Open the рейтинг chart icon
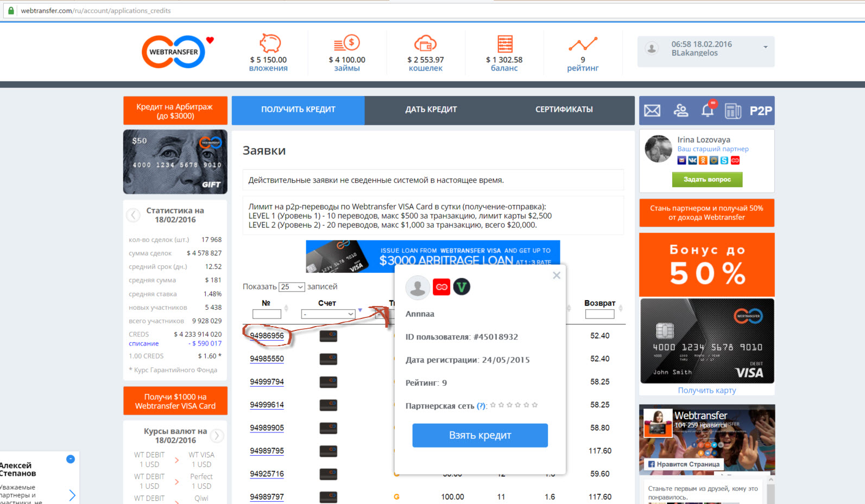 (x=583, y=44)
